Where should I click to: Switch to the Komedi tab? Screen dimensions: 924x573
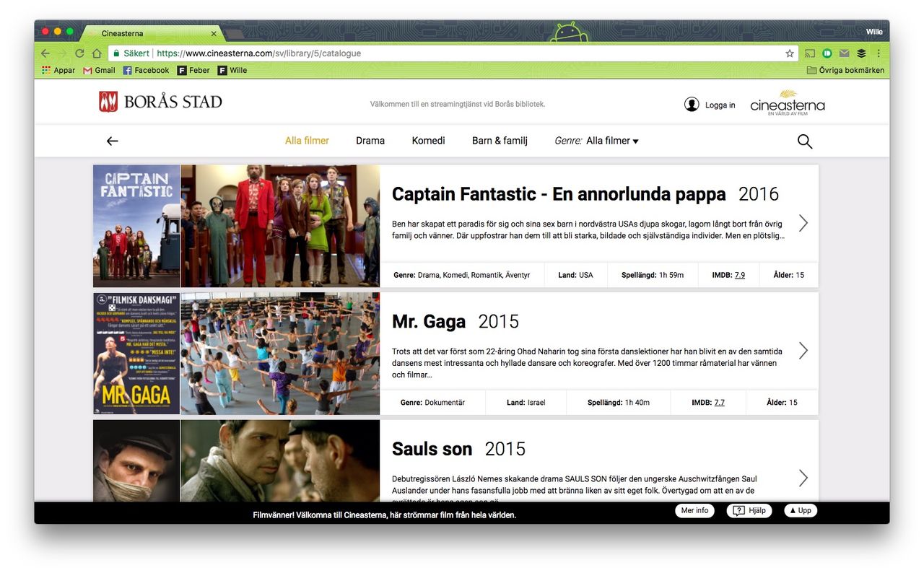[428, 141]
